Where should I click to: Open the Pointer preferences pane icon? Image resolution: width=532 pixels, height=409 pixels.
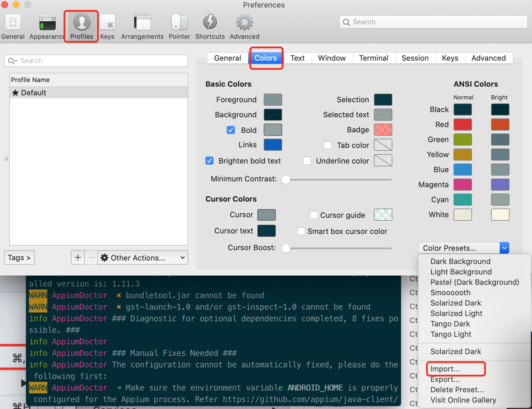tap(179, 22)
